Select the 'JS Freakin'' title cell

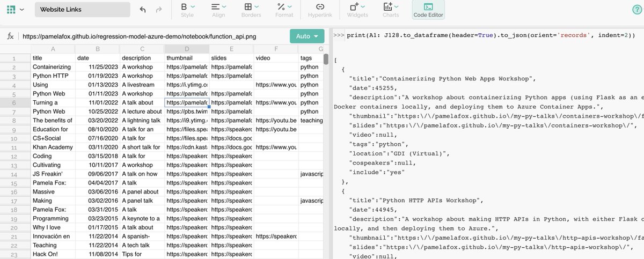pos(53,174)
